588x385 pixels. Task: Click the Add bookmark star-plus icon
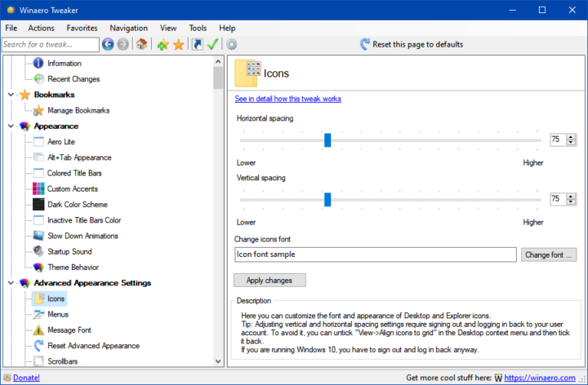pos(163,45)
